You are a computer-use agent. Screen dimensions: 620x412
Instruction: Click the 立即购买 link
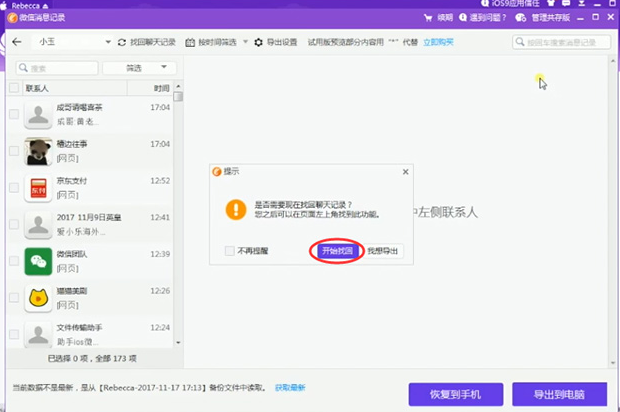click(x=438, y=42)
